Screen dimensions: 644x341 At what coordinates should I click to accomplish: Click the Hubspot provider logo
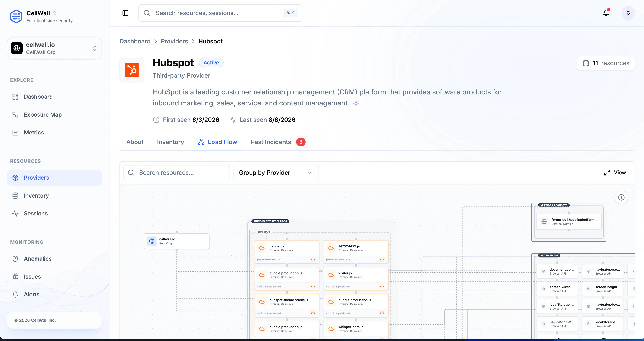click(x=132, y=70)
